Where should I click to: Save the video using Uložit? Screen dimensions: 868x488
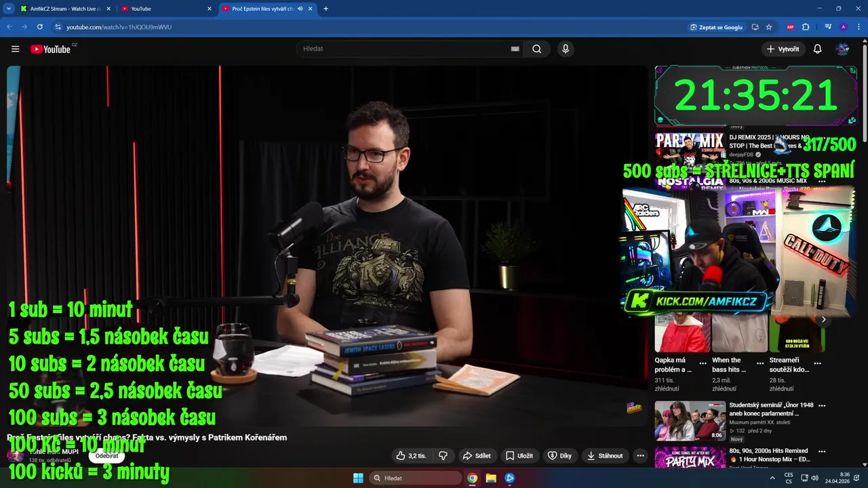520,455
